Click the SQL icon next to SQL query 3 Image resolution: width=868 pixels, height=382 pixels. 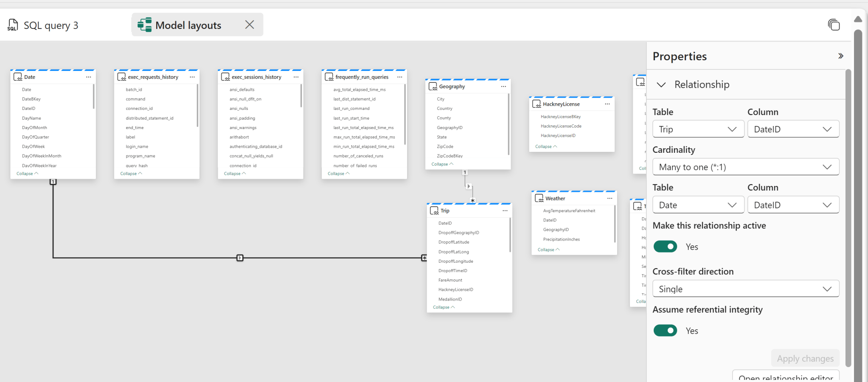[13, 25]
